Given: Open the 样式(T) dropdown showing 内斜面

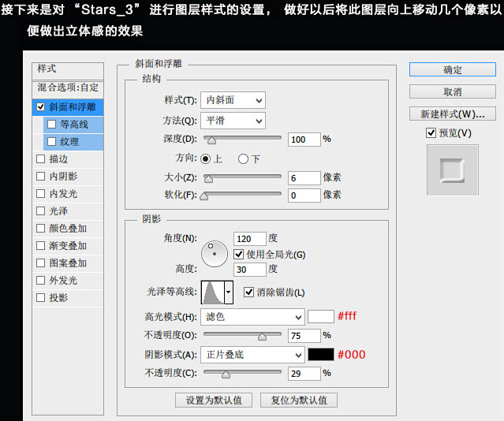Looking at the screenshot, I should [x=233, y=100].
